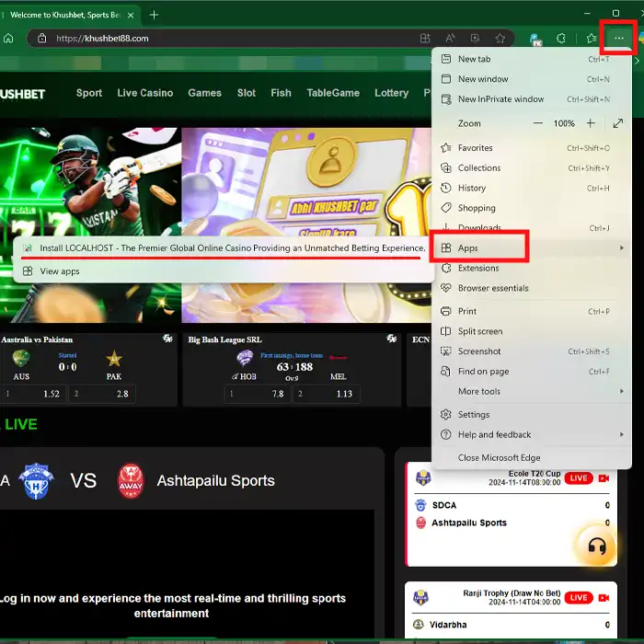Select View apps in submenu
This screenshot has height=644, width=644.
(224, 271)
